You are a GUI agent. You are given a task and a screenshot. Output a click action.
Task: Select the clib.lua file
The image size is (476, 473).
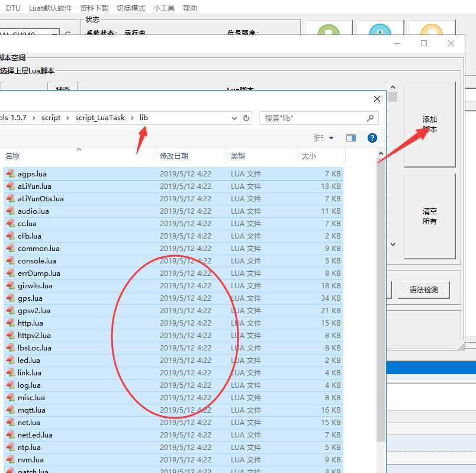point(173,236)
